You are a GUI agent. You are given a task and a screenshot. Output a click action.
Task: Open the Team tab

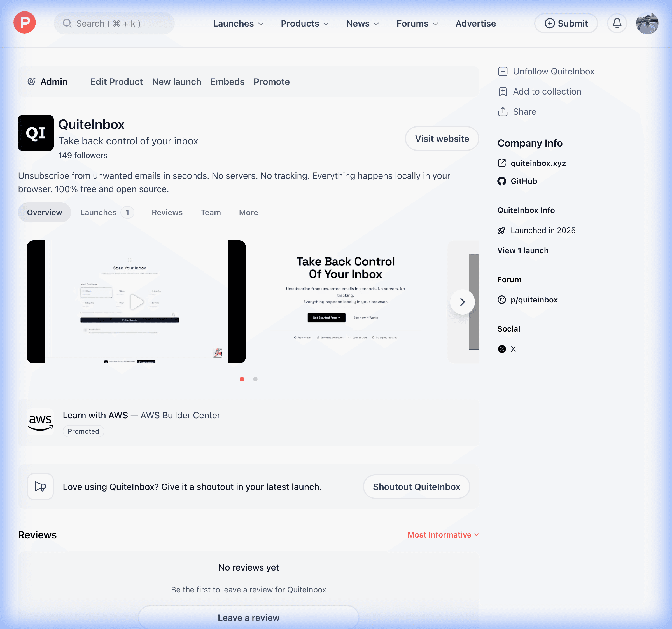tap(211, 212)
